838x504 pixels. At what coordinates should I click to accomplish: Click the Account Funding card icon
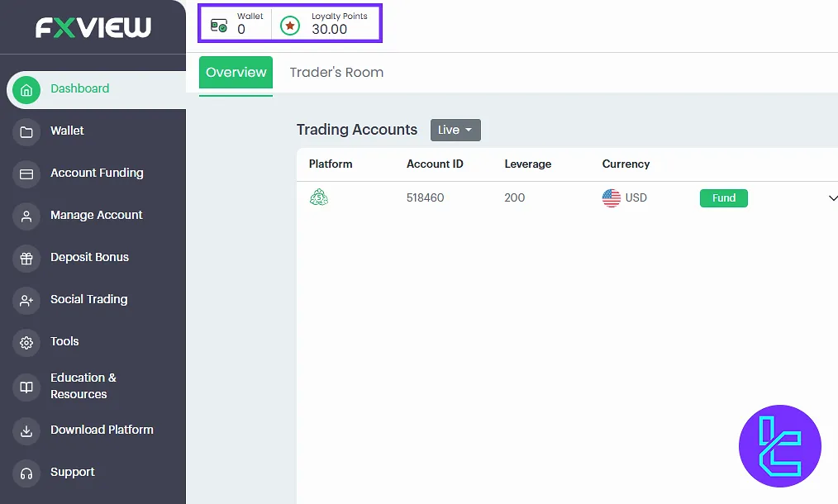pyautogui.click(x=26, y=174)
